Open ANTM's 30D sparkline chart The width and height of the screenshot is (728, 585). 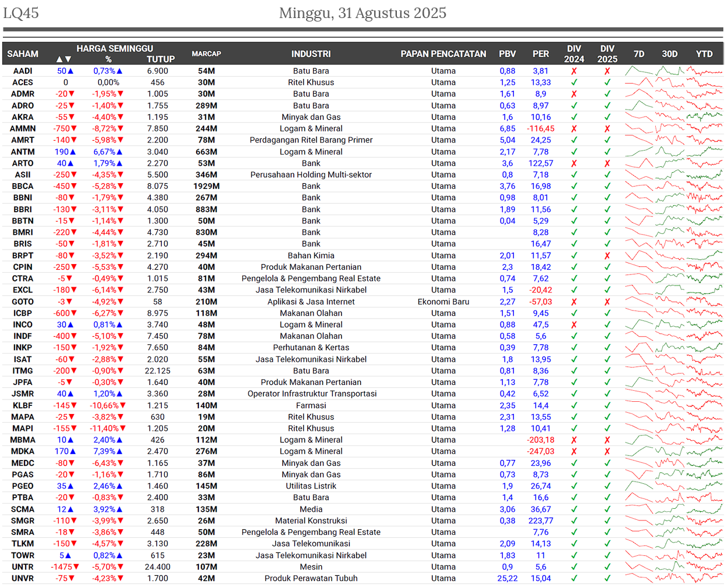pyautogui.click(x=669, y=152)
